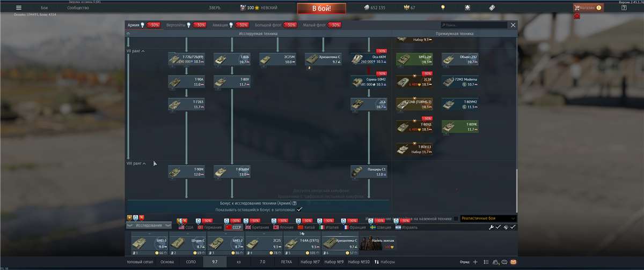The width and height of the screenshot is (644, 270).
Task: Select СССР nation
Action: (x=233, y=227)
